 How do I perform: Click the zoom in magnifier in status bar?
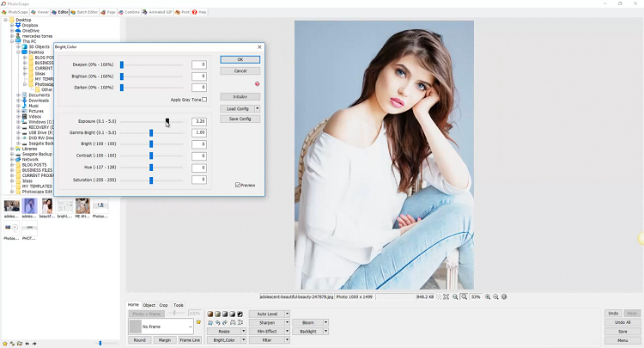488,296
